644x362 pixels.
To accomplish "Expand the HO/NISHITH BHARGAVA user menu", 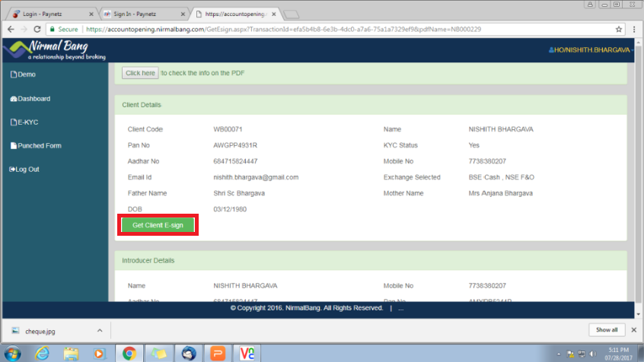I will 590,50.
